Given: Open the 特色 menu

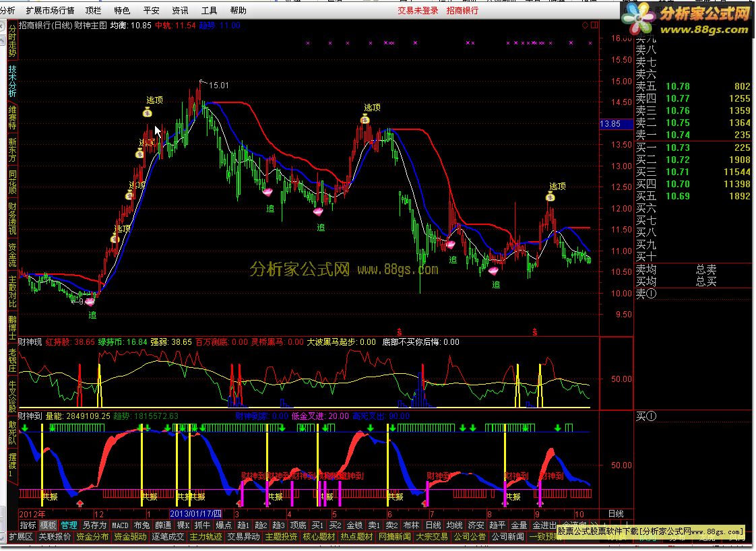Looking at the screenshot, I should tap(122, 10).
